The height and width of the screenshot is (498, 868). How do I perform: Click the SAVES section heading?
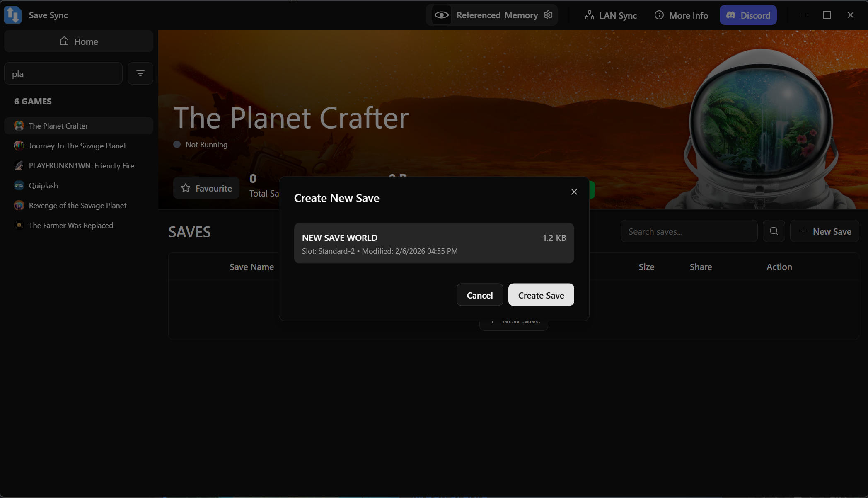coord(189,232)
